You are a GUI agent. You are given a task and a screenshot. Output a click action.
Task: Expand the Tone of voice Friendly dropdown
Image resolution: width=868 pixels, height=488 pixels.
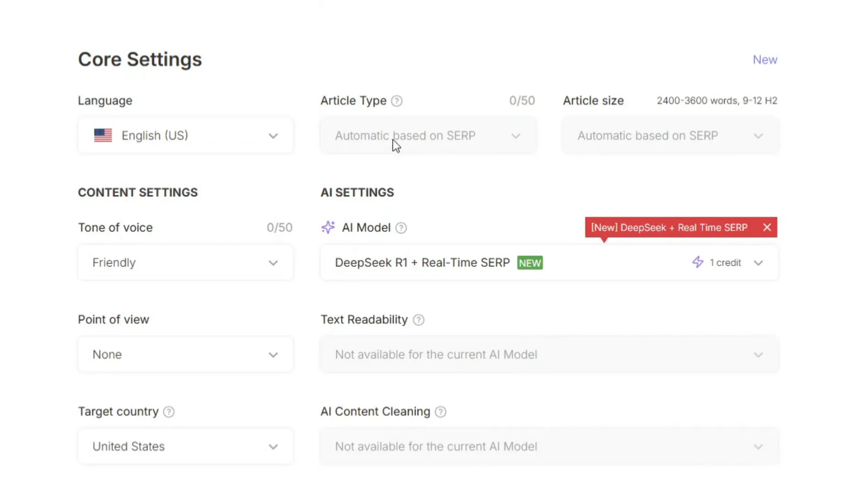pyautogui.click(x=186, y=262)
